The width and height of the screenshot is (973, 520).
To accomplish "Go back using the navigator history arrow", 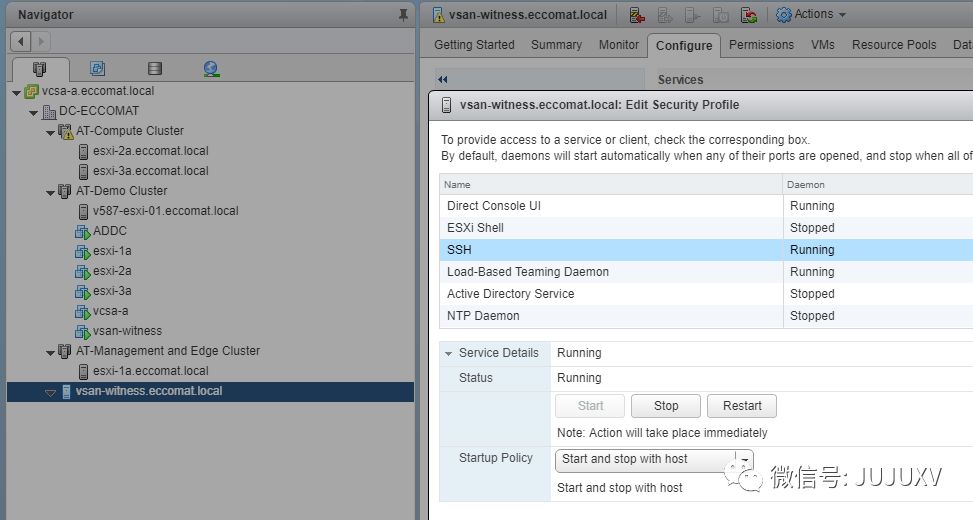I will point(20,42).
